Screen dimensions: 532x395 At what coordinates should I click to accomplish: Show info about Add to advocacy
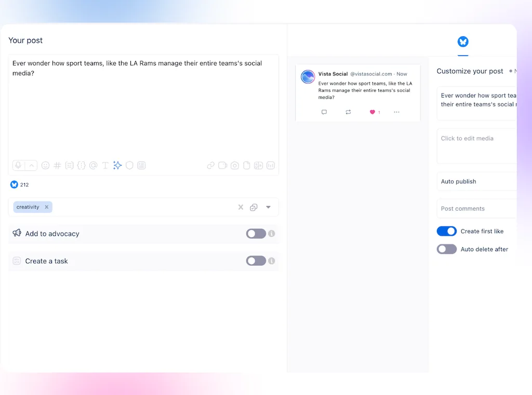[x=271, y=234]
